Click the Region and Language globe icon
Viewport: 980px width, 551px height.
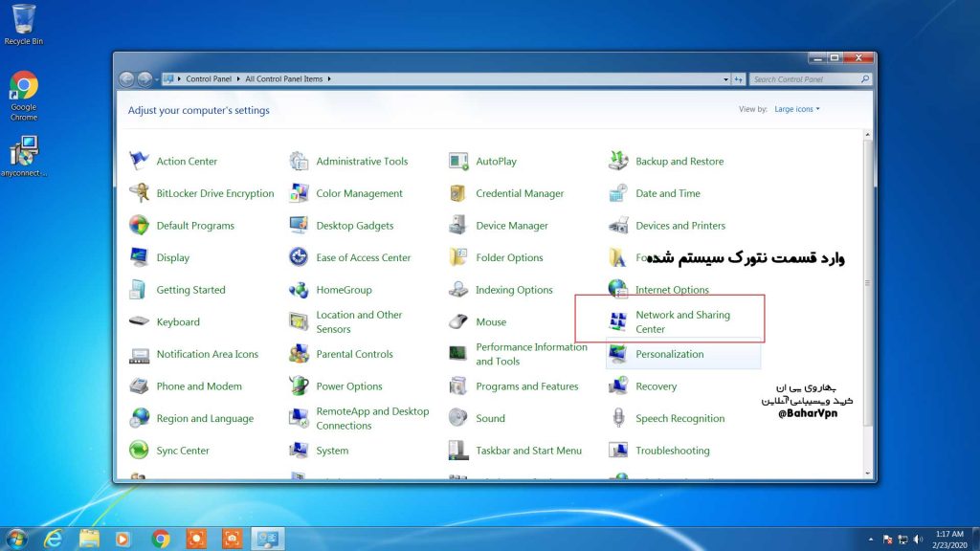coord(140,418)
